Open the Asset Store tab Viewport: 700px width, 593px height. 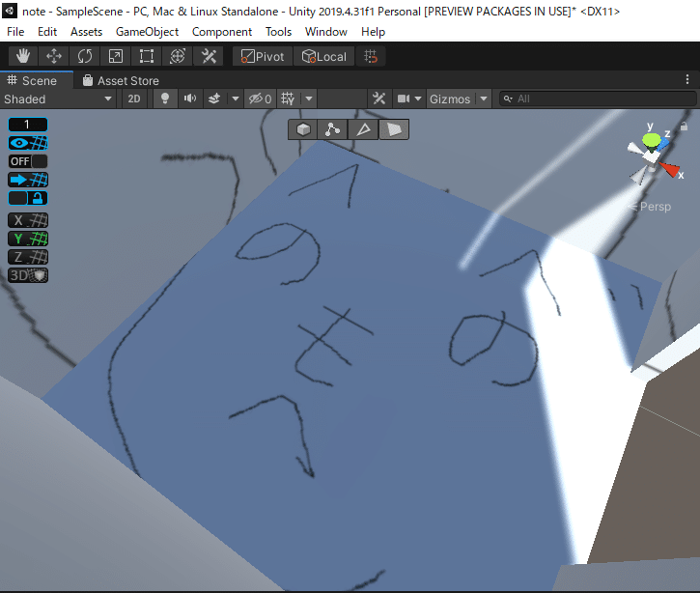coord(122,80)
